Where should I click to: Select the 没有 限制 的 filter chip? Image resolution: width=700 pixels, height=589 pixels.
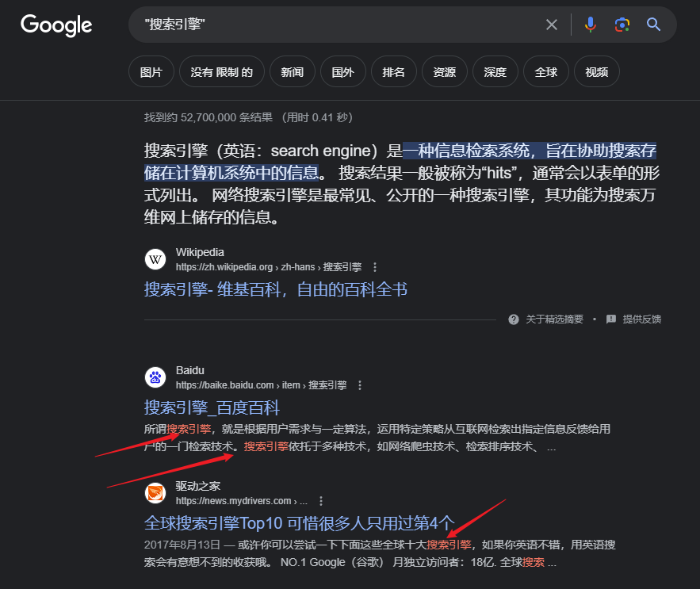click(x=222, y=72)
